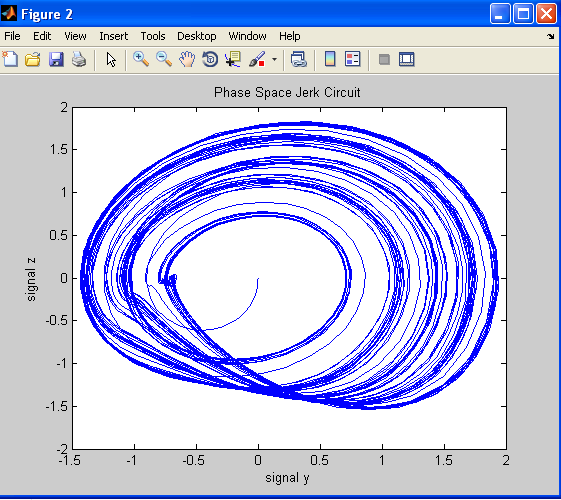Image resolution: width=561 pixels, height=500 pixels.
Task: Hide plot tools using the gray square icon
Action: (x=384, y=59)
